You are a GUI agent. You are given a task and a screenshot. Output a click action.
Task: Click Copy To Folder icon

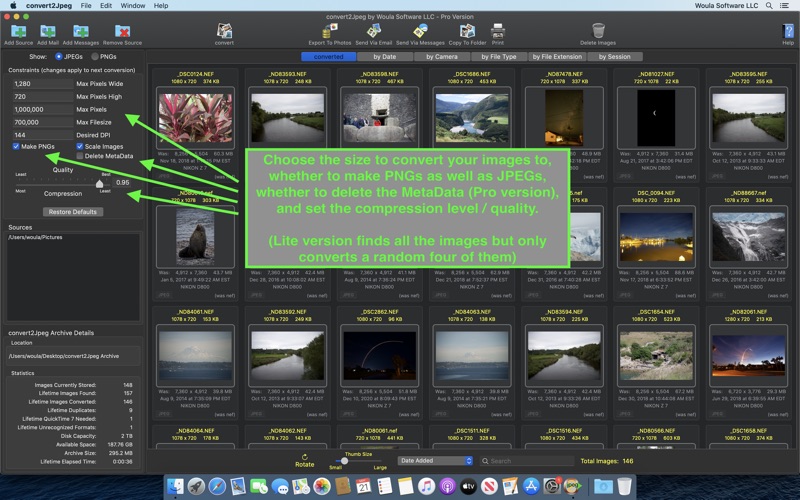tap(467, 31)
